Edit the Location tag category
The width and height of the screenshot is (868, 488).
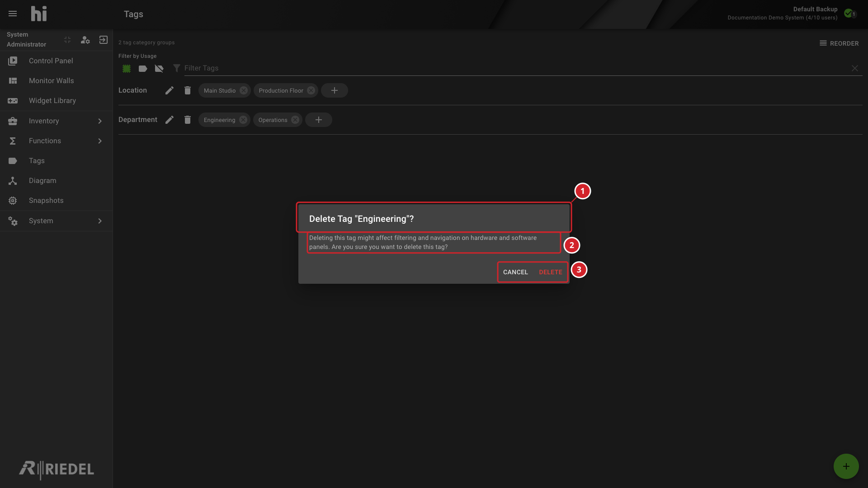[170, 90]
